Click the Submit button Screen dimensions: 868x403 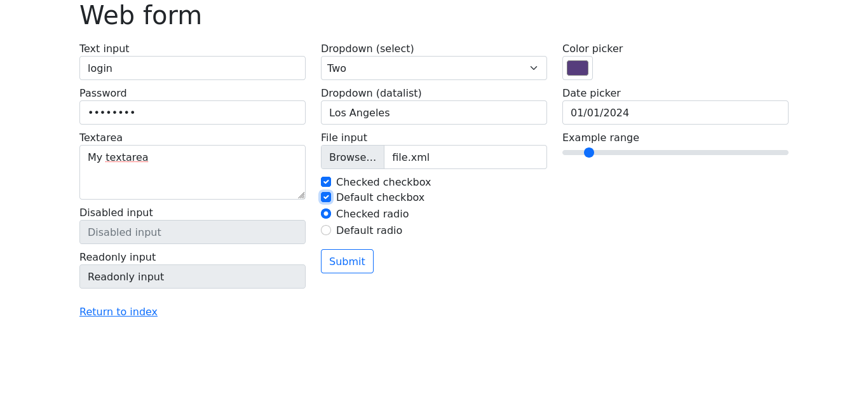pos(347,261)
